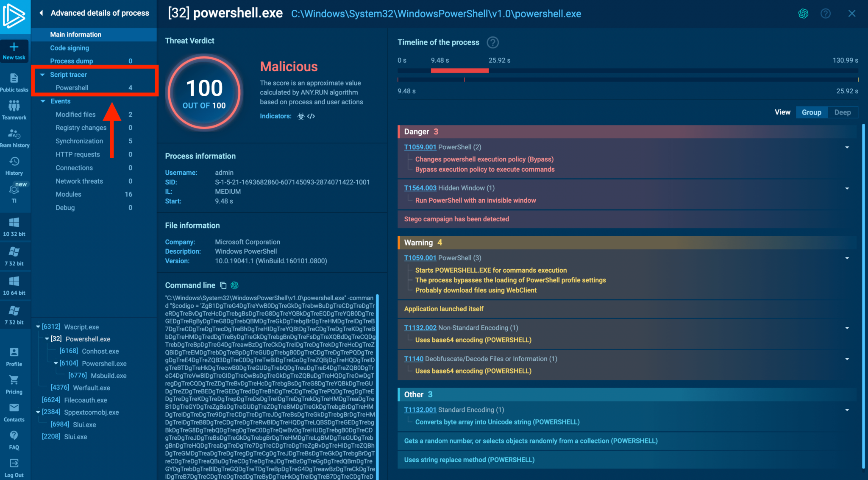The image size is (868, 480).
Task: Collapse the [6312] Wscript.exe tree node
Action: point(38,327)
